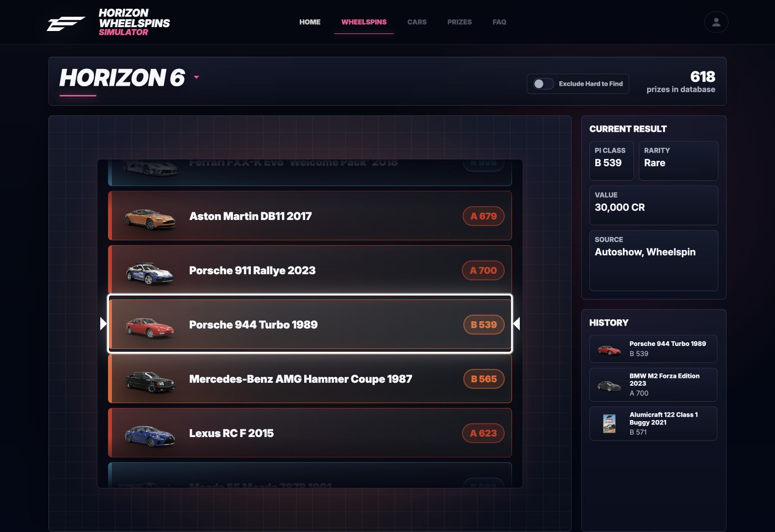Go to the Home tab

310,22
